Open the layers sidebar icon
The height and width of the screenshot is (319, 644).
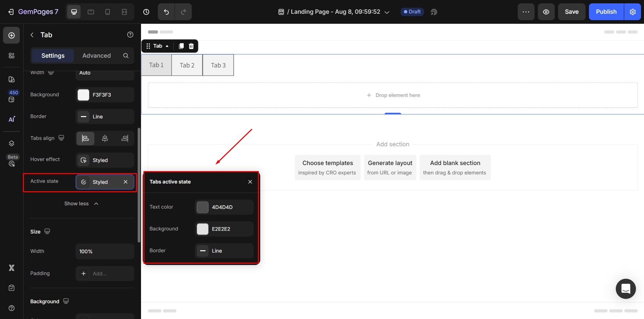pyautogui.click(x=11, y=143)
